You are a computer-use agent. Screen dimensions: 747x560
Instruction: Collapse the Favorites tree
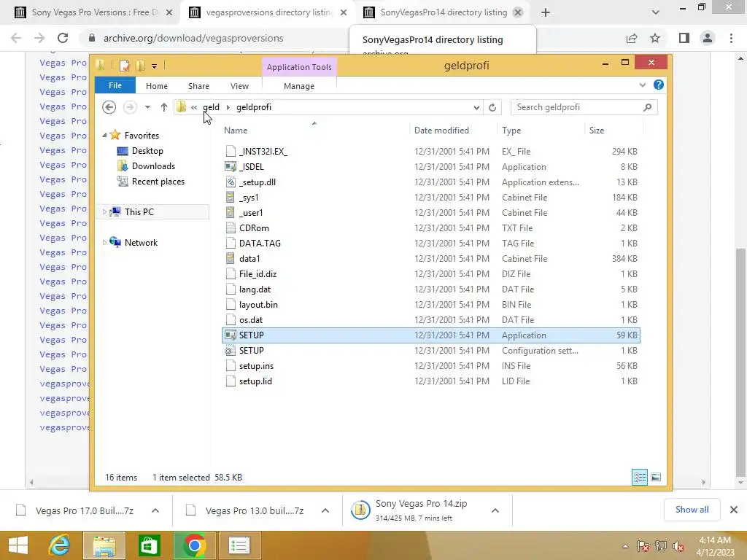[x=104, y=135]
